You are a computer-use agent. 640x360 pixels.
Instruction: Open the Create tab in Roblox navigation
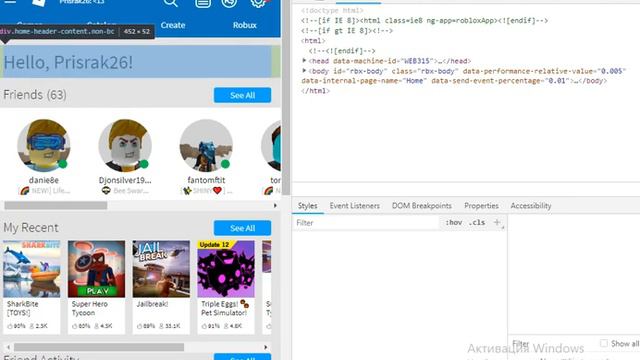click(173, 25)
